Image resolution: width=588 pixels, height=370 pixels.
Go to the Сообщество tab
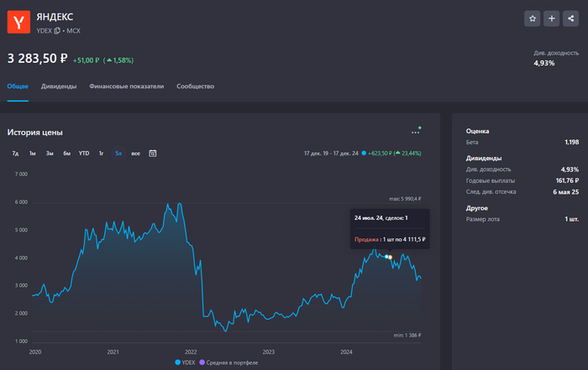point(195,86)
